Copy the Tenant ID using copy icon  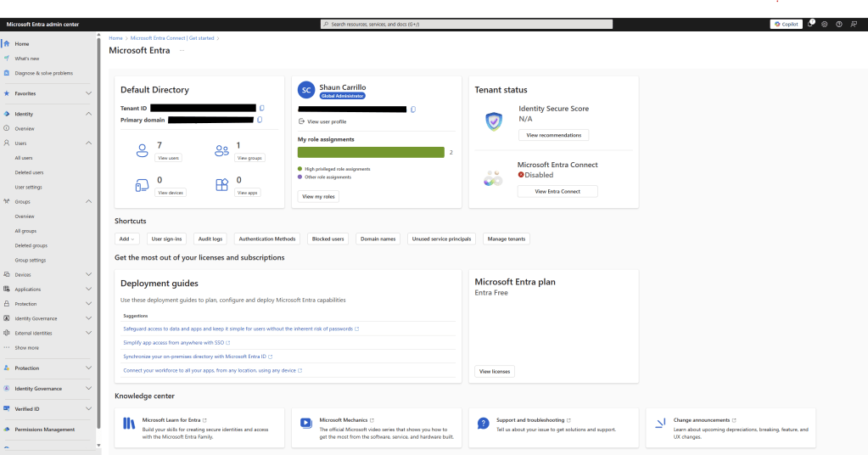click(x=262, y=108)
